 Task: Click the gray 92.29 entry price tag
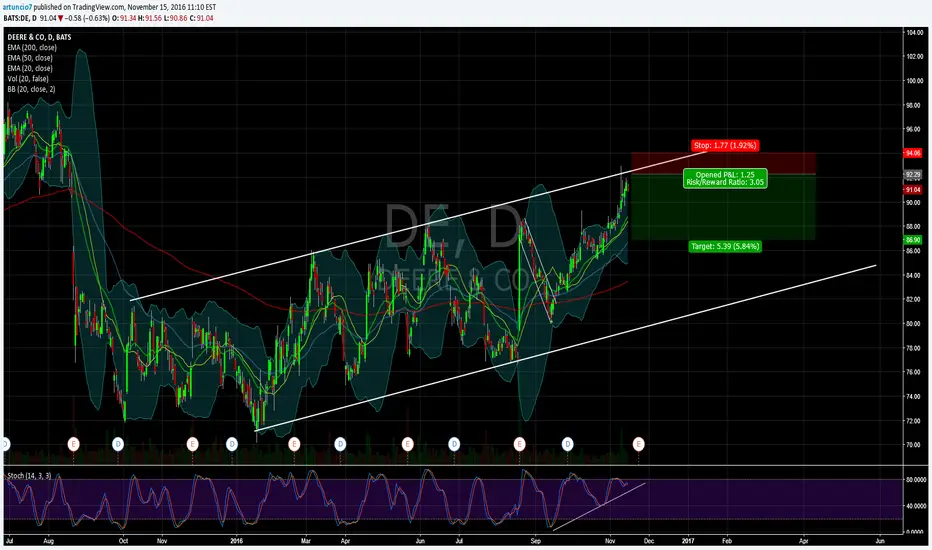click(x=912, y=175)
